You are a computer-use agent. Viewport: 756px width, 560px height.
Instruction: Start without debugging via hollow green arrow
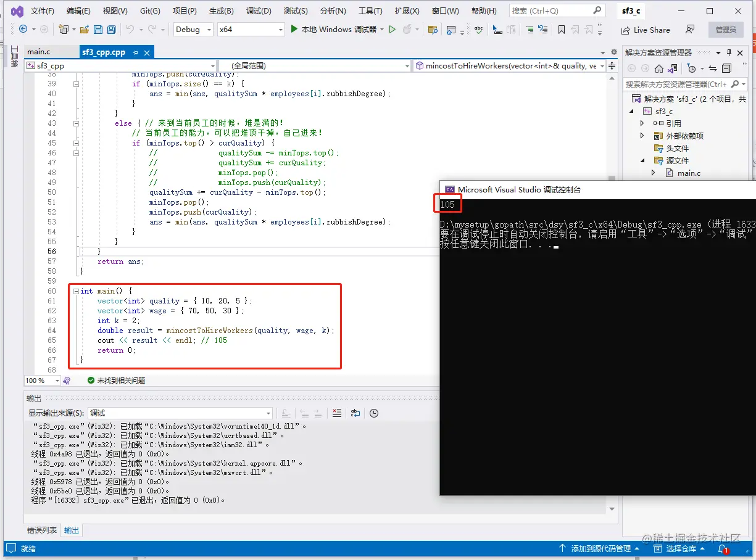pyautogui.click(x=392, y=30)
